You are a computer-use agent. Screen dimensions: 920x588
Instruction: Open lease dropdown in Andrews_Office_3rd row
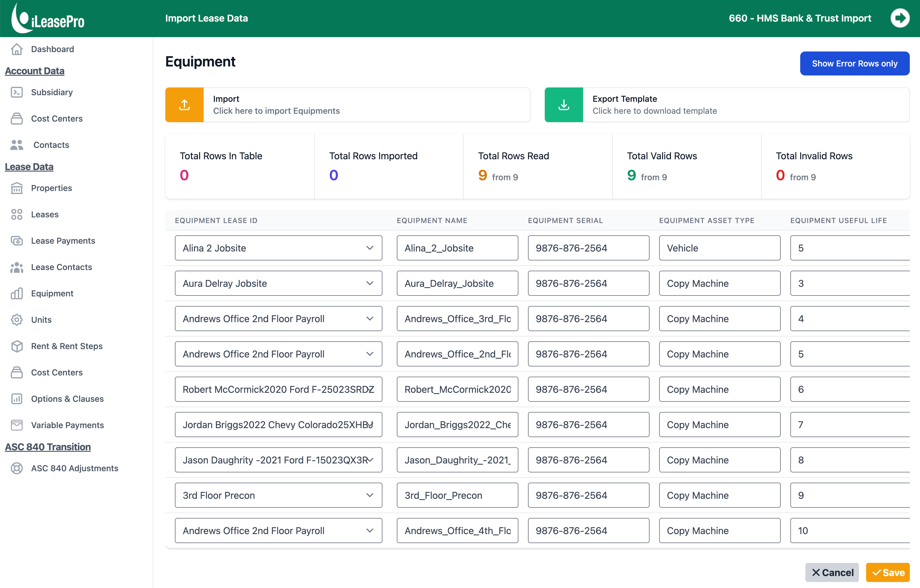pos(279,319)
